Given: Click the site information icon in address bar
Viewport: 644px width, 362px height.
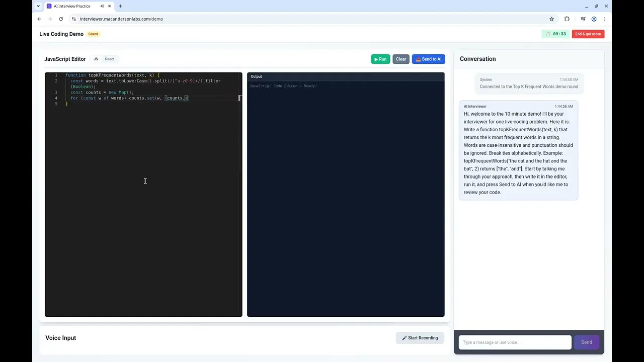Looking at the screenshot, I should coord(73,19).
